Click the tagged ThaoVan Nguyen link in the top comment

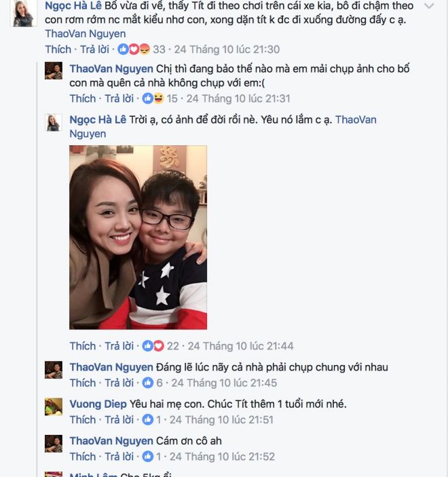coord(85,34)
